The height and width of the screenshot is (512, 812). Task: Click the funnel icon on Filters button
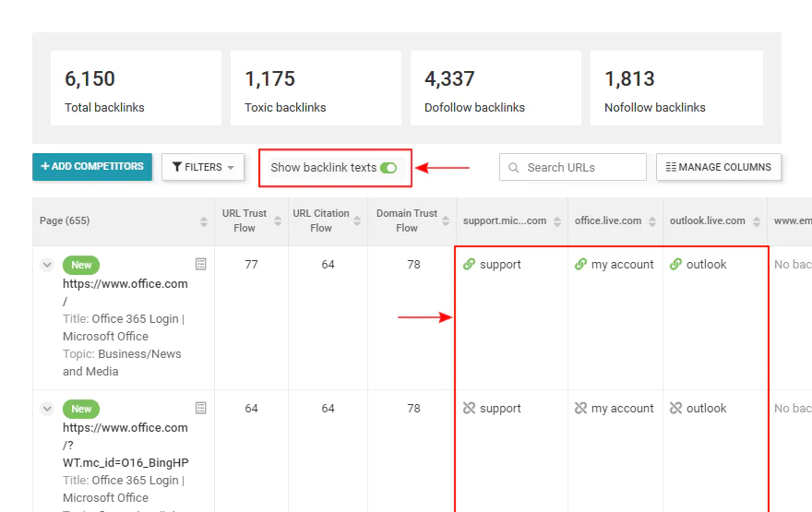[177, 167]
